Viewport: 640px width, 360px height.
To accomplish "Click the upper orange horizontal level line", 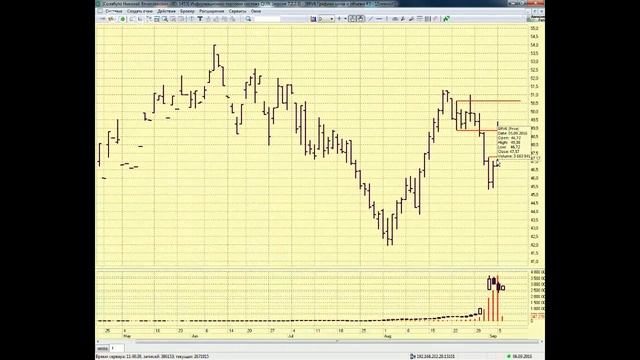I will [x=488, y=101].
